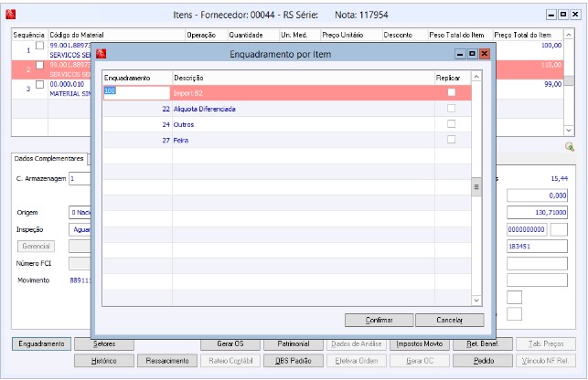
Task: Click the red app icon in Itens window title bar
Action: 10,15
